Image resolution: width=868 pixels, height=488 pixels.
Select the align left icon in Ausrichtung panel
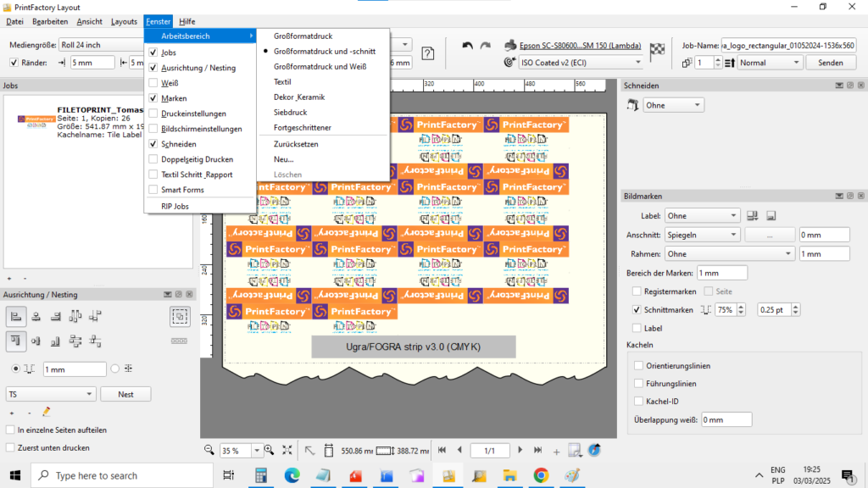click(14, 315)
